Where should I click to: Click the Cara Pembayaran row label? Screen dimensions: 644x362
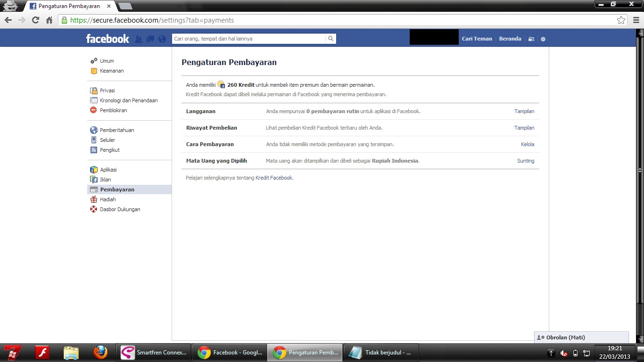[210, 144]
